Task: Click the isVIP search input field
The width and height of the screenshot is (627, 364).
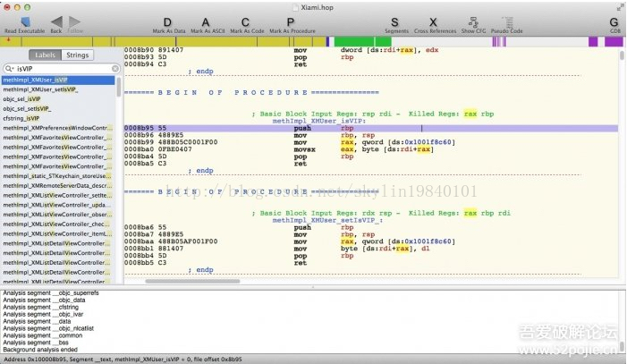Action: coord(62,69)
